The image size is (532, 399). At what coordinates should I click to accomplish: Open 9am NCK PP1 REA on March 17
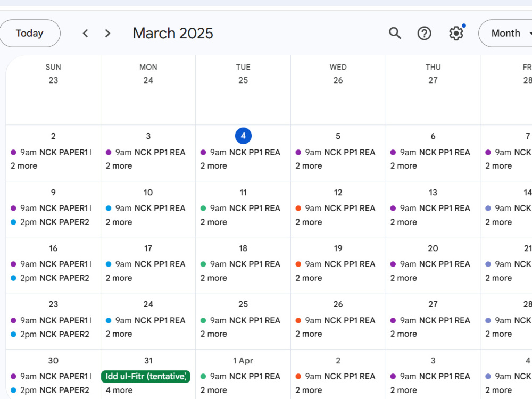tap(146, 264)
